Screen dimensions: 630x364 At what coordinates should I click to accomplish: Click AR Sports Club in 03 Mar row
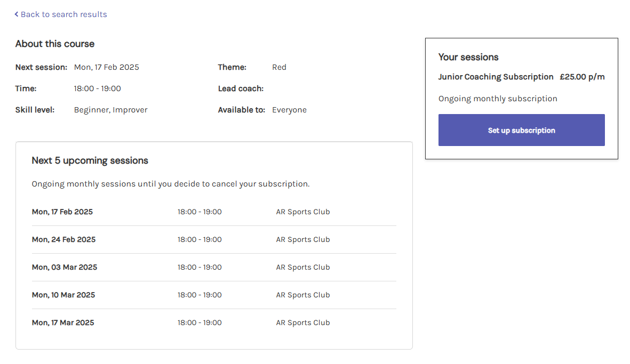303,267
